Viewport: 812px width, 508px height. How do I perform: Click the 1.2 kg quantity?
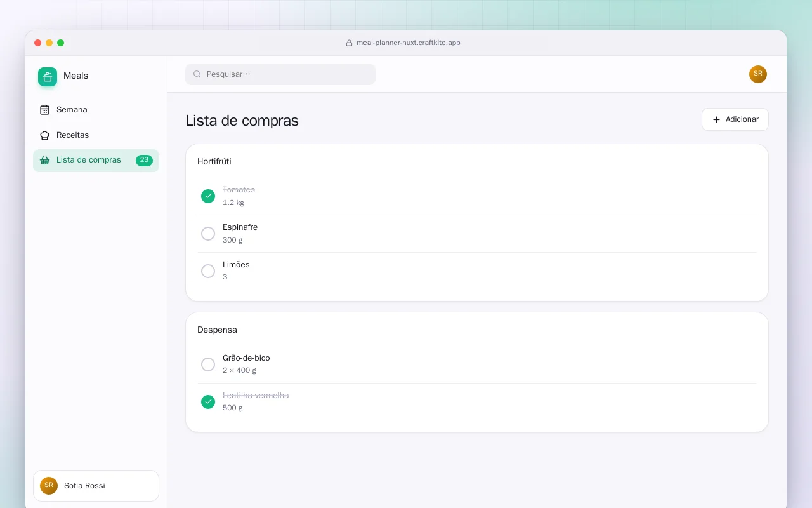pos(233,203)
